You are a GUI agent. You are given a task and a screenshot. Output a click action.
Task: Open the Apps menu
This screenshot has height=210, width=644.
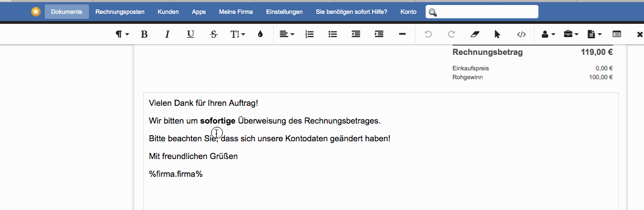coord(199,12)
